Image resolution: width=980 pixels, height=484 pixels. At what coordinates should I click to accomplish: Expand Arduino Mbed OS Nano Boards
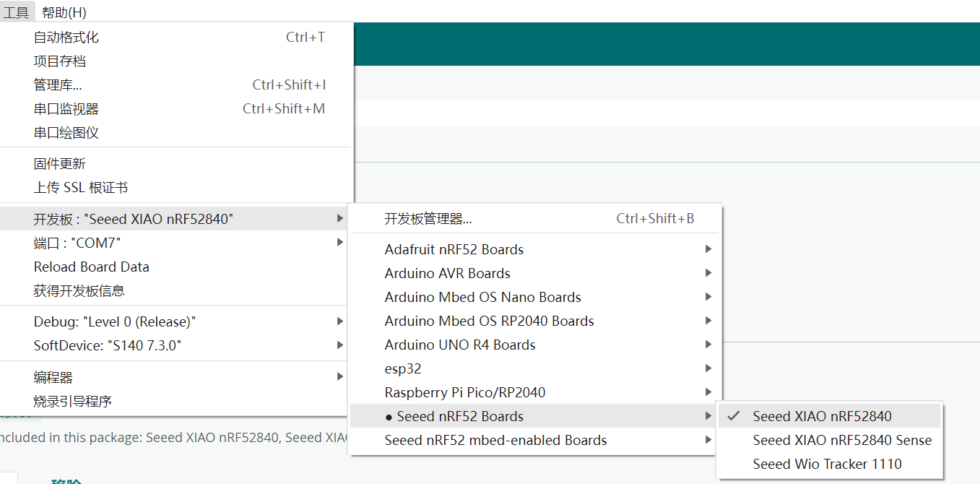[x=535, y=298]
